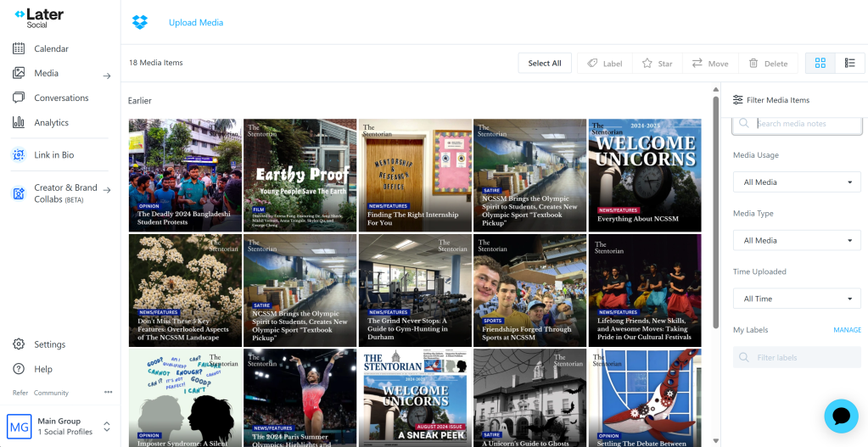Open the Settings gear icon

[19, 344]
